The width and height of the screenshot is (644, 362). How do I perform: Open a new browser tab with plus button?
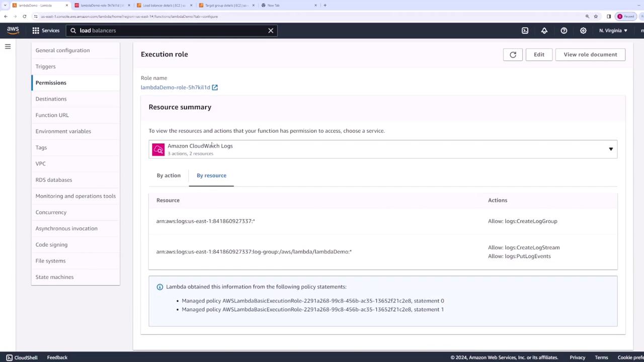pos(325,6)
